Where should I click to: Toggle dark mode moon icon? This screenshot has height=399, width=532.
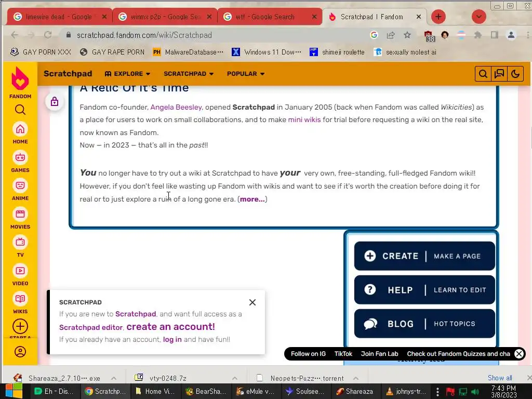[x=515, y=74]
